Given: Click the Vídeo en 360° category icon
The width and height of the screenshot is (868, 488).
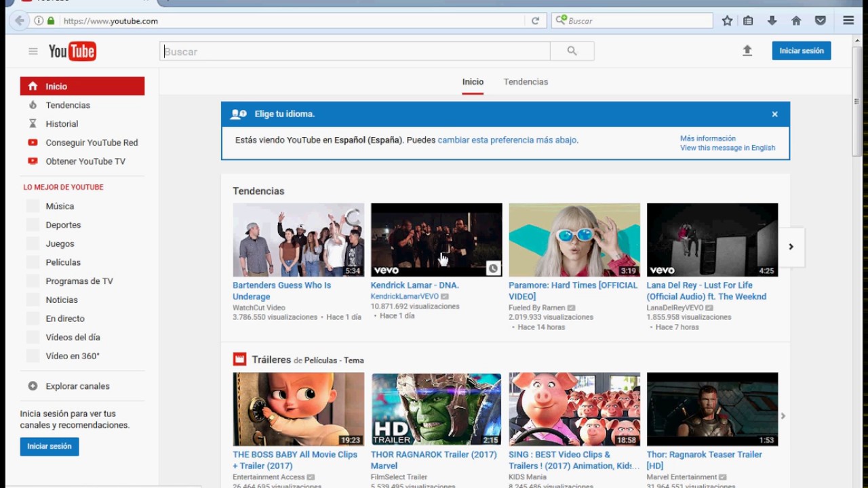Looking at the screenshot, I should tap(33, 356).
